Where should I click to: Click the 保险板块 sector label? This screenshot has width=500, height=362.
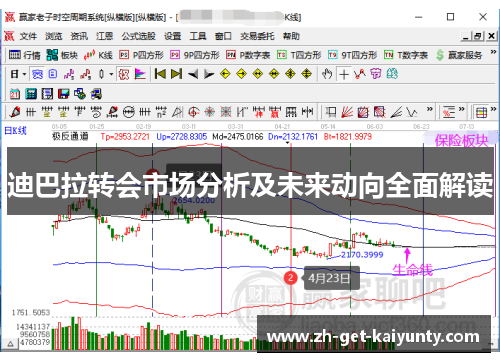click(461, 141)
